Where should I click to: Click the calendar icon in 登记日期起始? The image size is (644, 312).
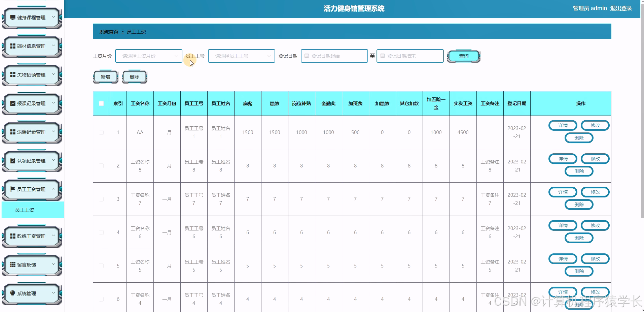click(x=307, y=56)
